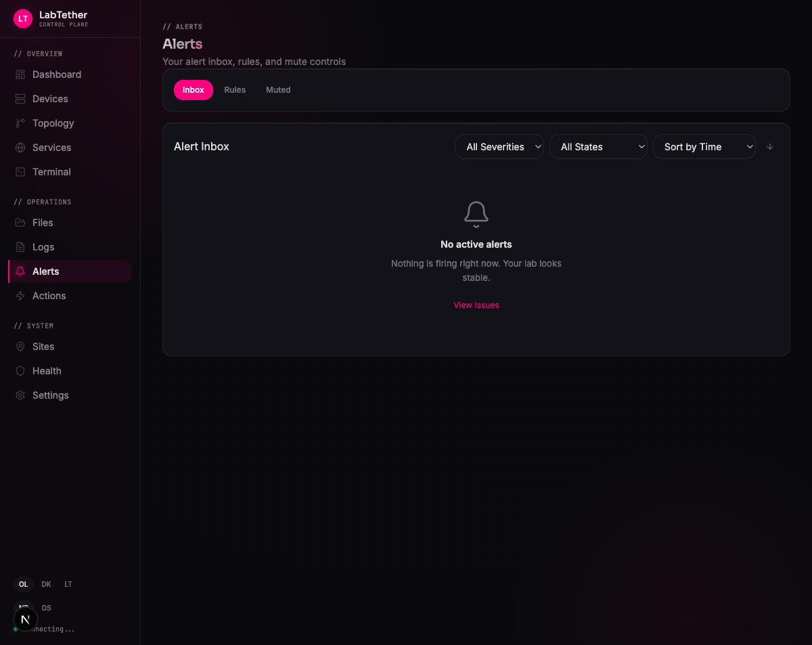
Task: Open Health via its shield icon
Action: pos(20,371)
